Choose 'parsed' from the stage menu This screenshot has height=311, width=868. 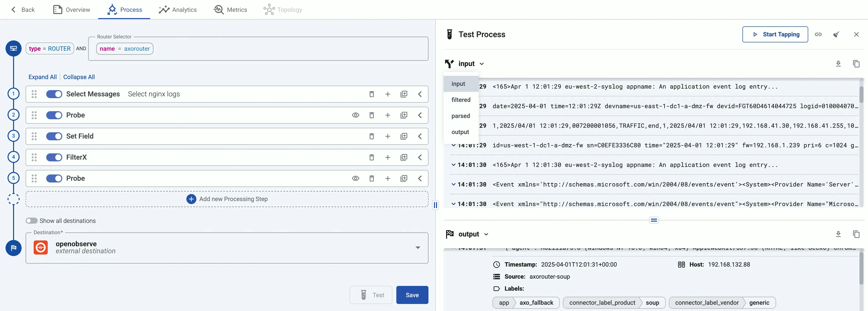pos(461,116)
